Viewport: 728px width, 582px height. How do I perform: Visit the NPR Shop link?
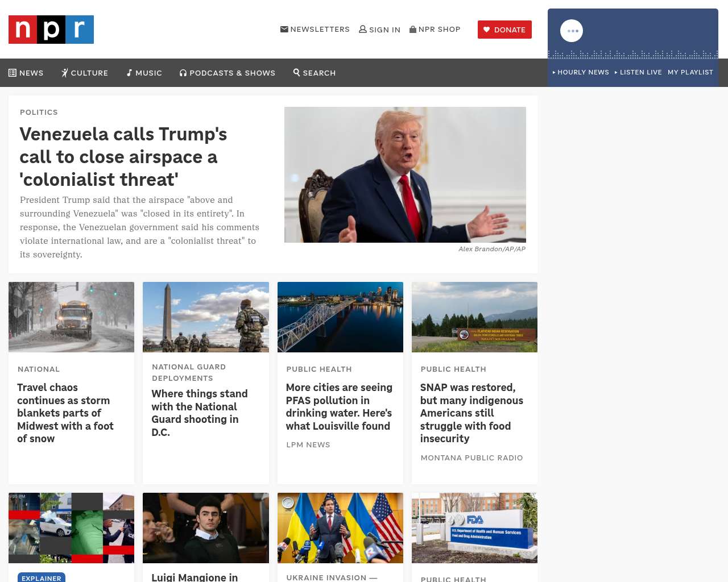(435, 29)
